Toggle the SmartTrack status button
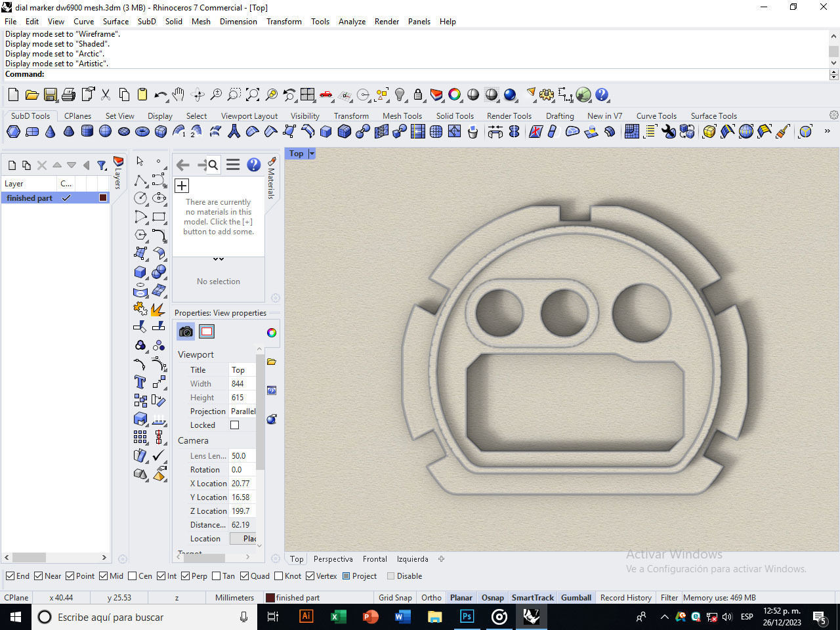840x630 pixels. click(533, 598)
